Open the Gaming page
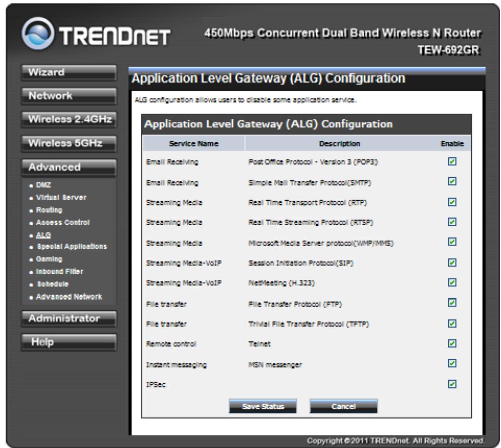The width and height of the screenshot is (501, 448). pyautogui.click(x=49, y=259)
